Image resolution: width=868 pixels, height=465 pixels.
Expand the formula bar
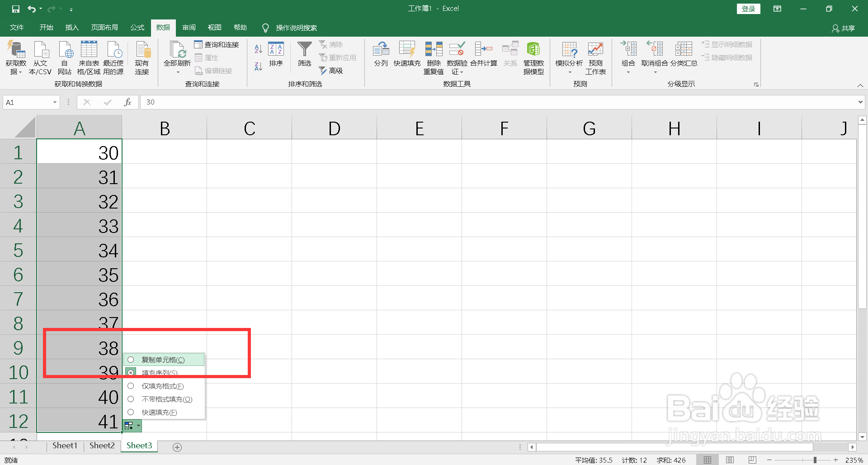point(860,102)
